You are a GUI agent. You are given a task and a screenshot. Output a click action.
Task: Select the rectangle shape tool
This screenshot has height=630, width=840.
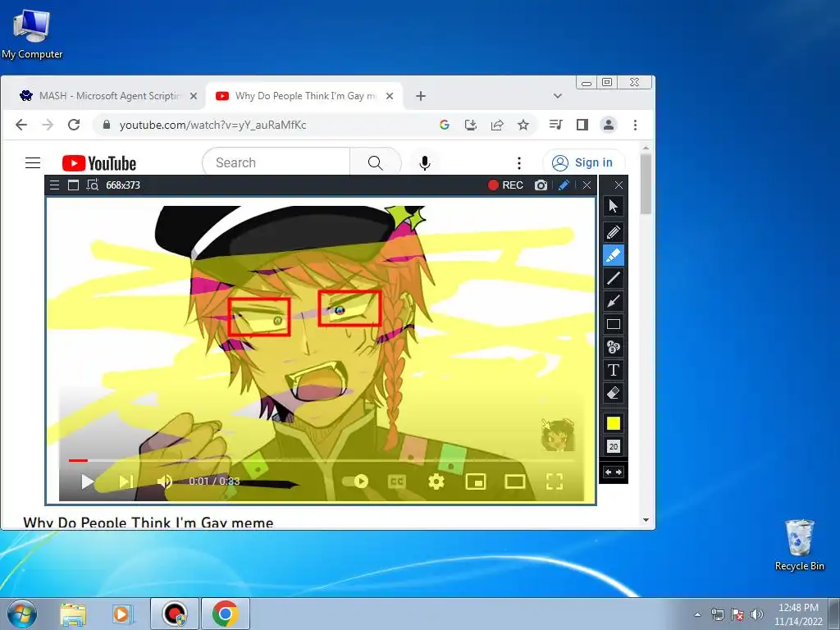click(614, 324)
